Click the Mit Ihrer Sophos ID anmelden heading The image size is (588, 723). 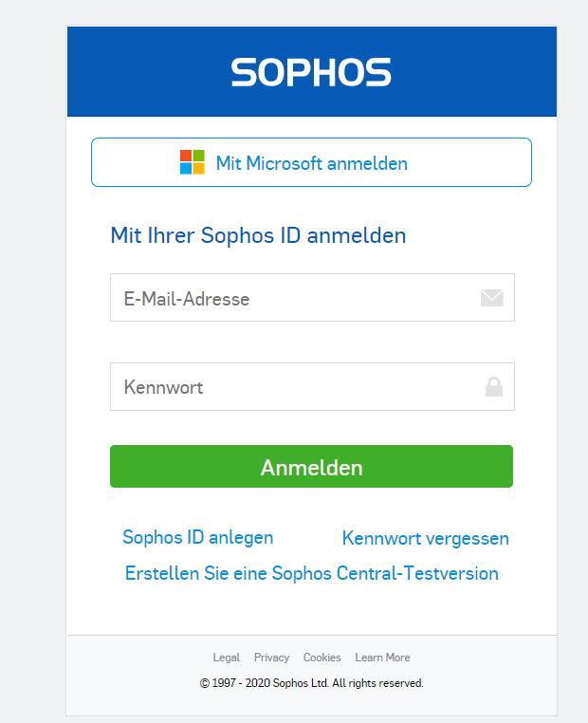258,235
